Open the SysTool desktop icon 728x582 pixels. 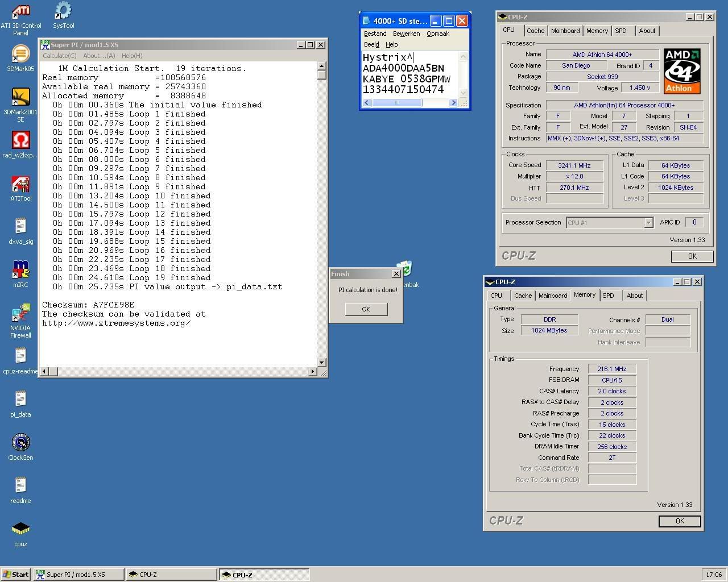[x=63, y=11]
